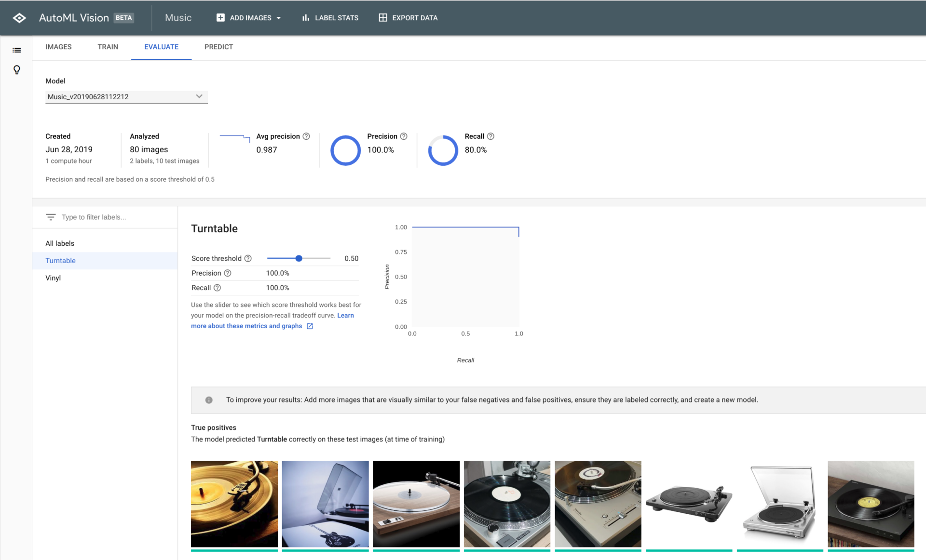Click the Score threshold slider handle
Viewport: 926px width, 560px height.
pyautogui.click(x=299, y=258)
